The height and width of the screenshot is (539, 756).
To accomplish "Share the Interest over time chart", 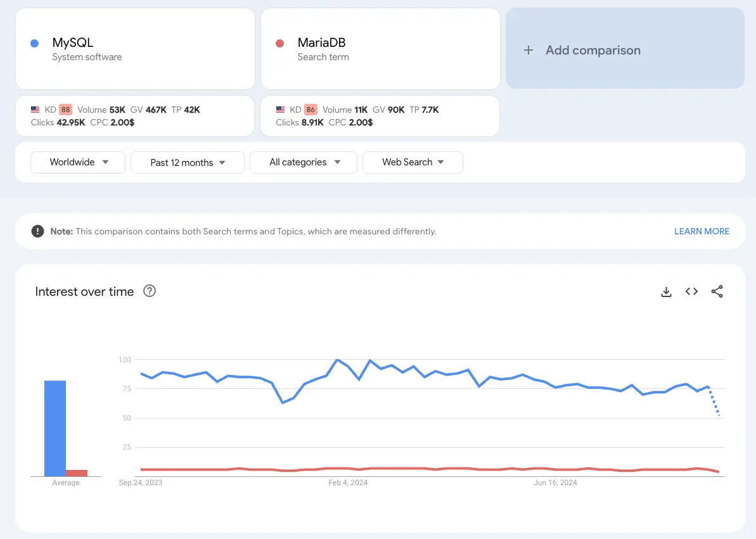I will pos(717,291).
